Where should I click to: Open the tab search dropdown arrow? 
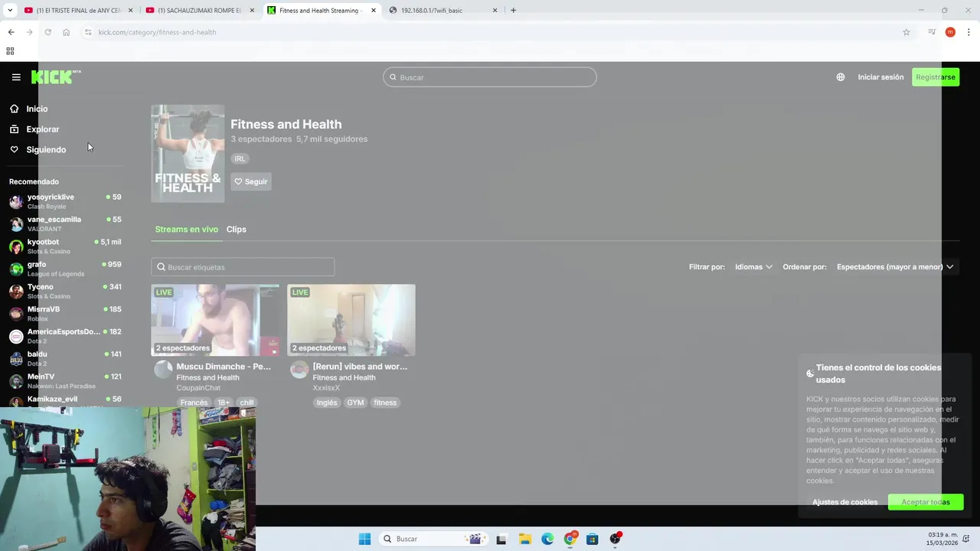[10, 11]
